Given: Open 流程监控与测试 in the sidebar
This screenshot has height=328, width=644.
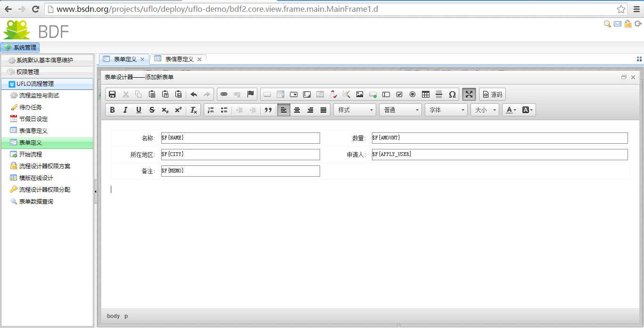Looking at the screenshot, I should pyautogui.click(x=39, y=96).
